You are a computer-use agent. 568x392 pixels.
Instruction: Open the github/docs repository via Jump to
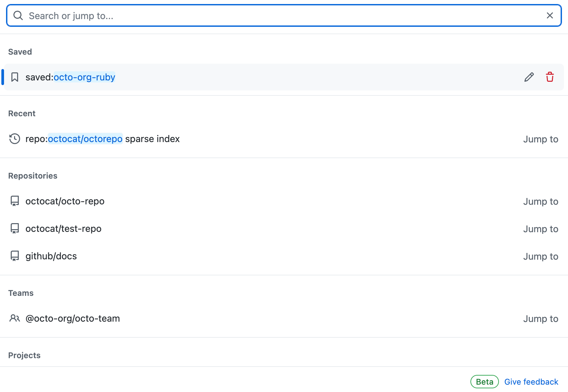pos(541,256)
